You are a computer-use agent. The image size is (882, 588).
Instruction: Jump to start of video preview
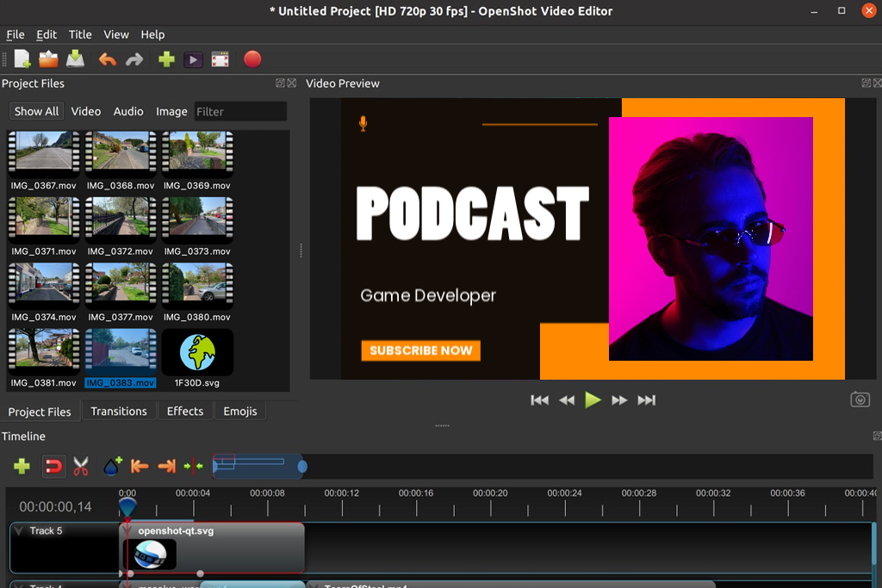click(x=539, y=400)
